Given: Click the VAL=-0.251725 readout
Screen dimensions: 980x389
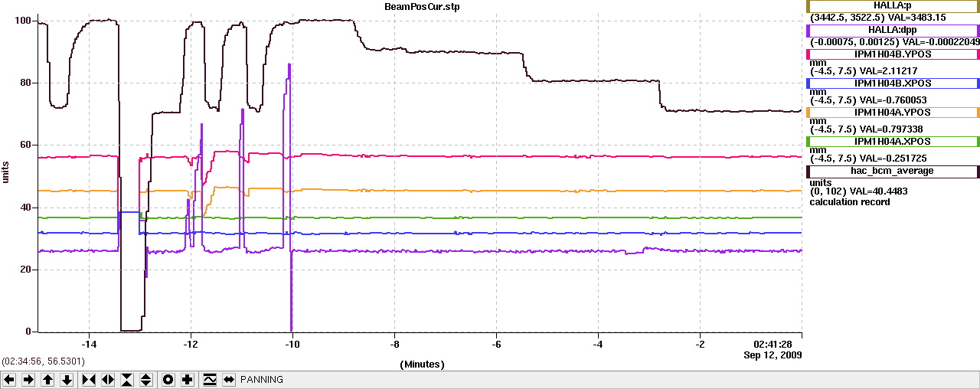Looking at the screenshot, I should (x=893, y=158).
